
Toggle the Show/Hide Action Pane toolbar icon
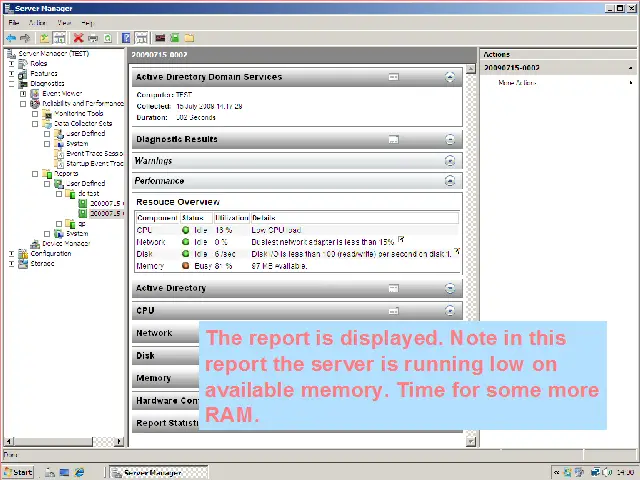[x=142, y=38]
